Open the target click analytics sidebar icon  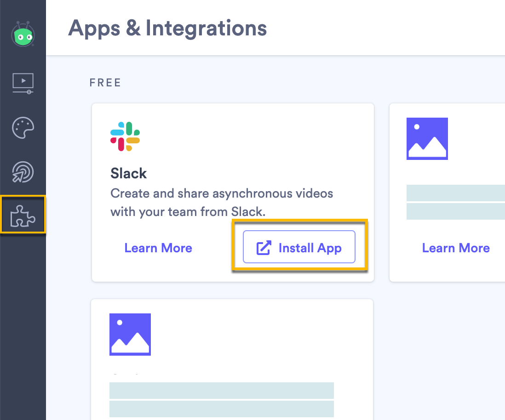[23, 172]
